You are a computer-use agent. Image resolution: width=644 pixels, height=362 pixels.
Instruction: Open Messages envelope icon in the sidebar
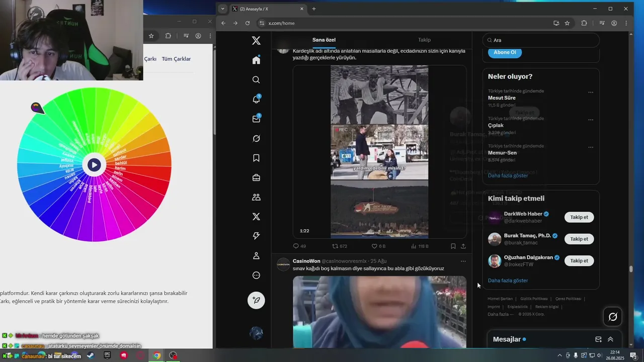256,119
